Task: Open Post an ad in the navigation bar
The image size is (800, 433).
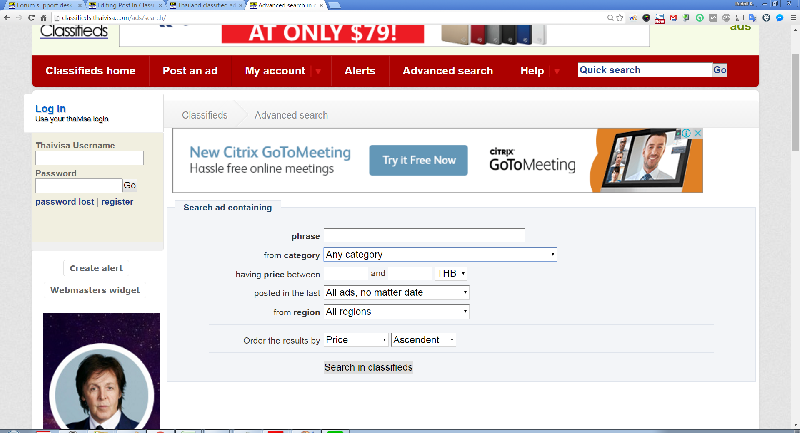Action: [x=190, y=71]
